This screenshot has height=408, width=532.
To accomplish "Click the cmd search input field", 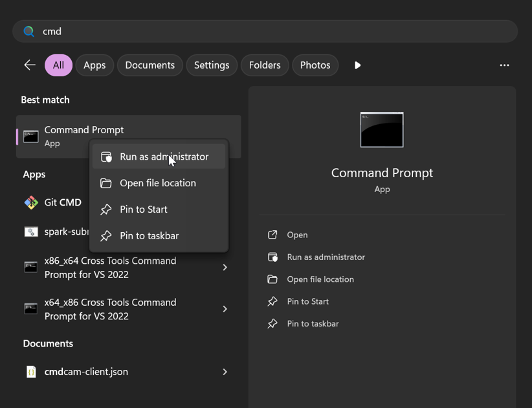I will (x=272, y=31).
